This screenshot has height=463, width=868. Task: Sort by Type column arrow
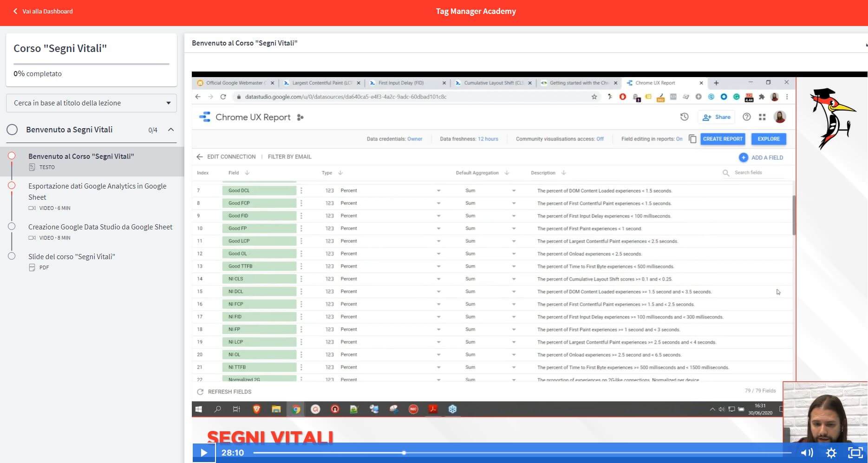(340, 173)
